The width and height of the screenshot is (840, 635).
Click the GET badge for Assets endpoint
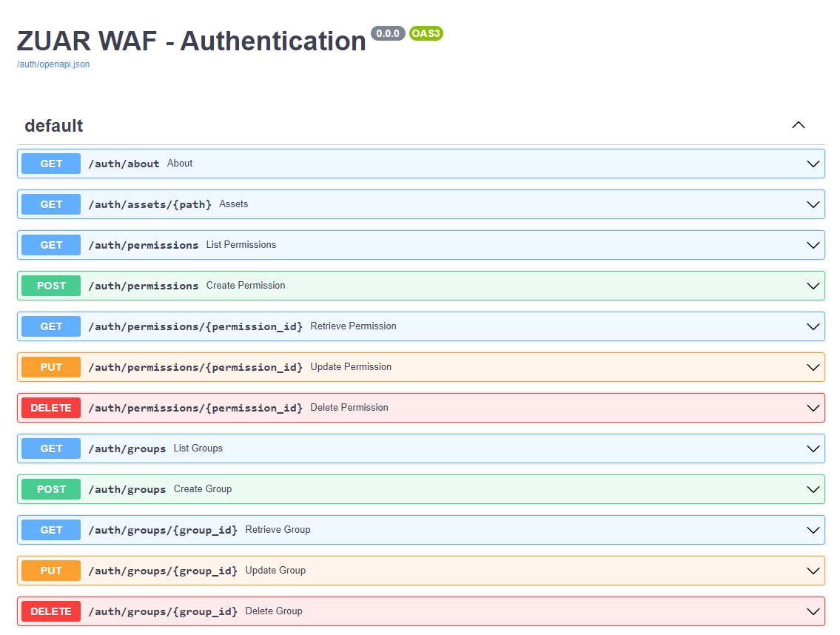(51, 204)
